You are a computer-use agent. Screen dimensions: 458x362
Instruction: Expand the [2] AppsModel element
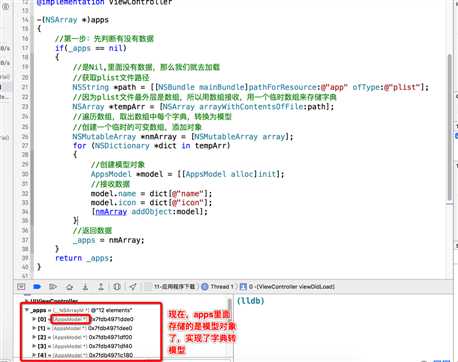click(x=34, y=337)
